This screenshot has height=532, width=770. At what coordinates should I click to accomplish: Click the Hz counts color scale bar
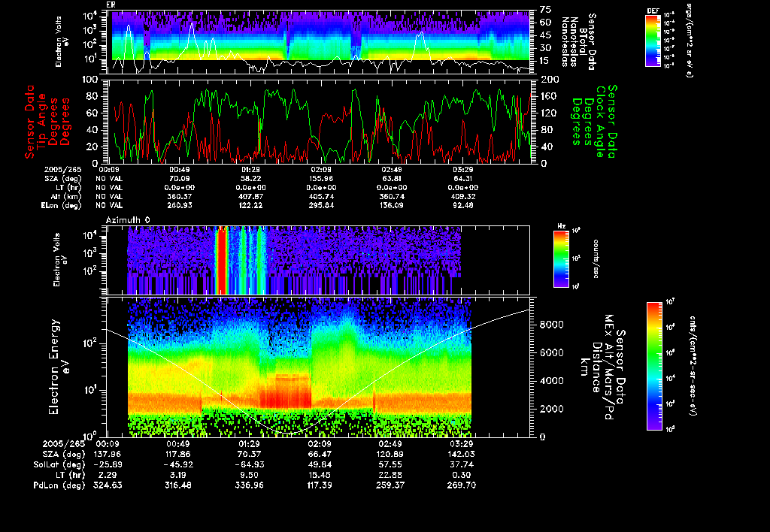pos(561,258)
